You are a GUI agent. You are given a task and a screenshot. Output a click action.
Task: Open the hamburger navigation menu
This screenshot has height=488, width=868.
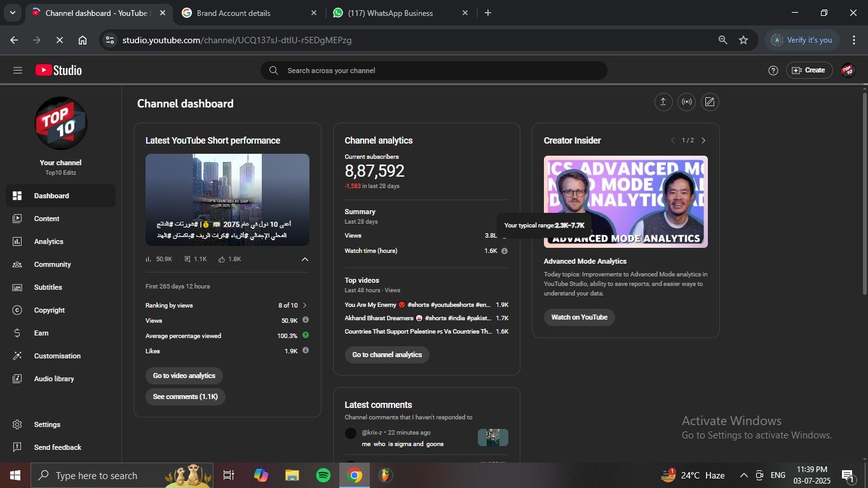[18, 71]
